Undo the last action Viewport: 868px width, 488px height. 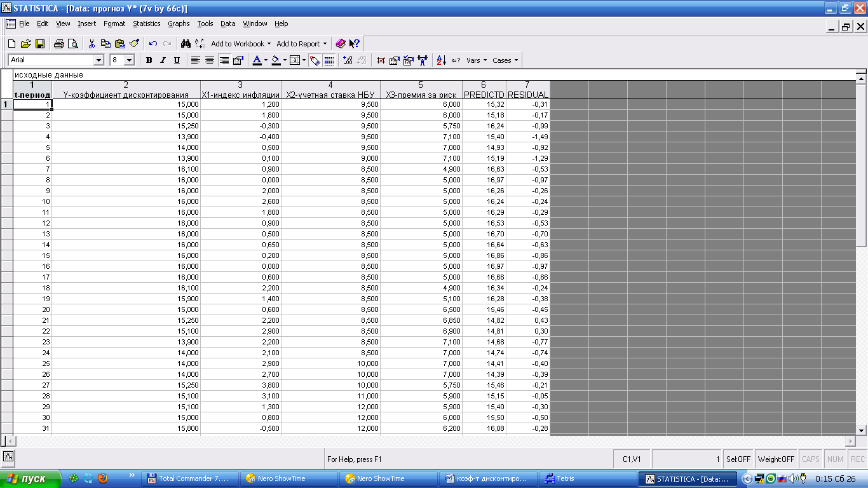[153, 44]
